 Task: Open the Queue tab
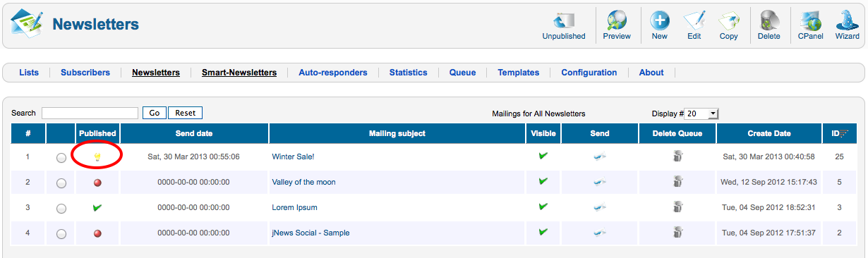pyautogui.click(x=463, y=73)
